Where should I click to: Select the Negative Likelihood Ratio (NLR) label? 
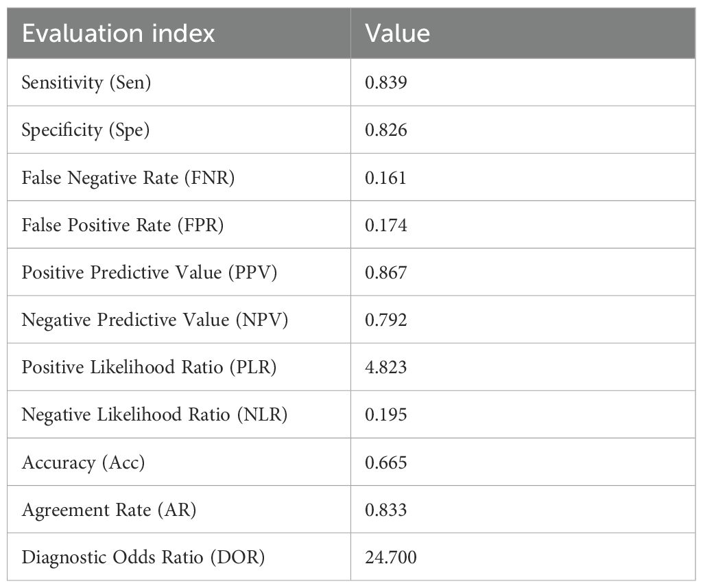pyautogui.click(x=154, y=414)
